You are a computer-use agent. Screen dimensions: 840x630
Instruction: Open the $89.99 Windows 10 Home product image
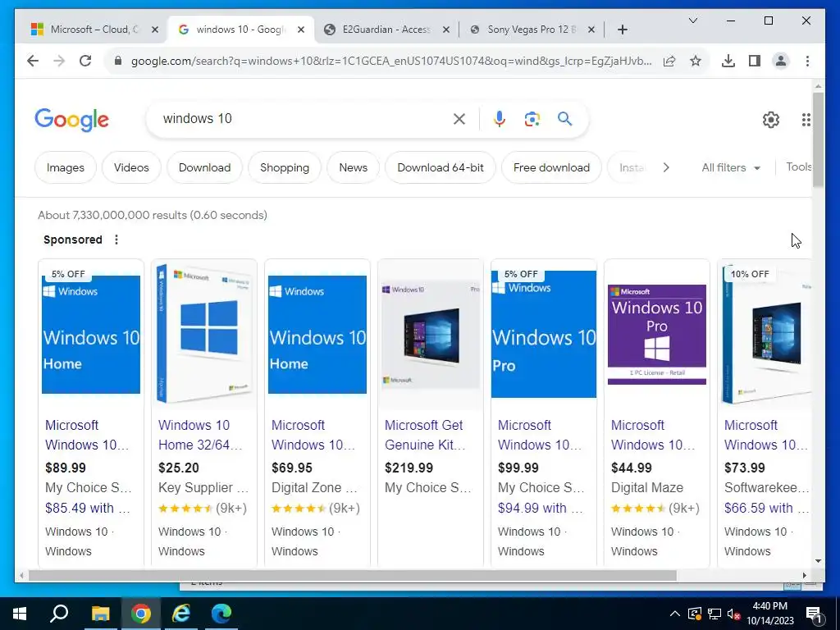(91, 335)
